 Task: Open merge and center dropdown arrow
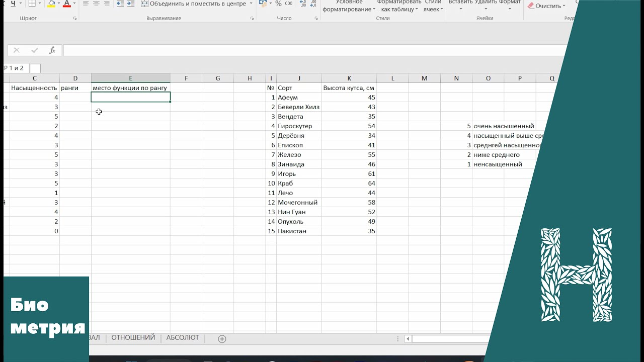251,4
